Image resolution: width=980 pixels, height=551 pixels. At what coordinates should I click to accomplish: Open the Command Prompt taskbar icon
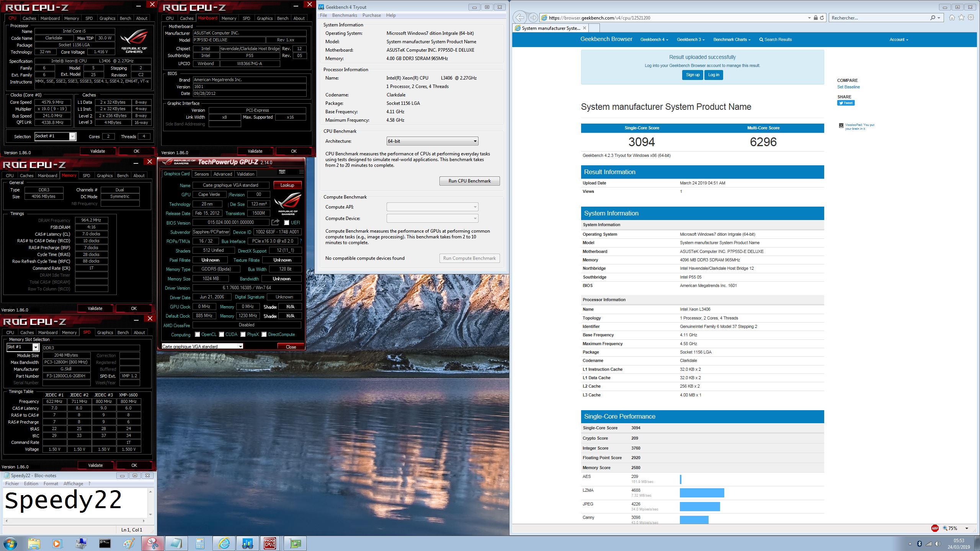tap(105, 543)
